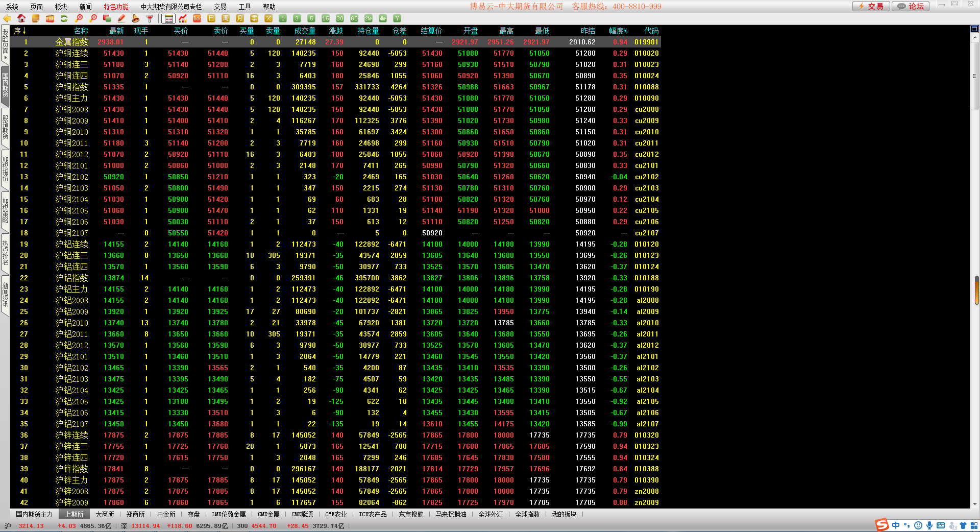This screenshot has width=980, height=532.
Task: Click Sogou voice input microphone
Action: 929,525
